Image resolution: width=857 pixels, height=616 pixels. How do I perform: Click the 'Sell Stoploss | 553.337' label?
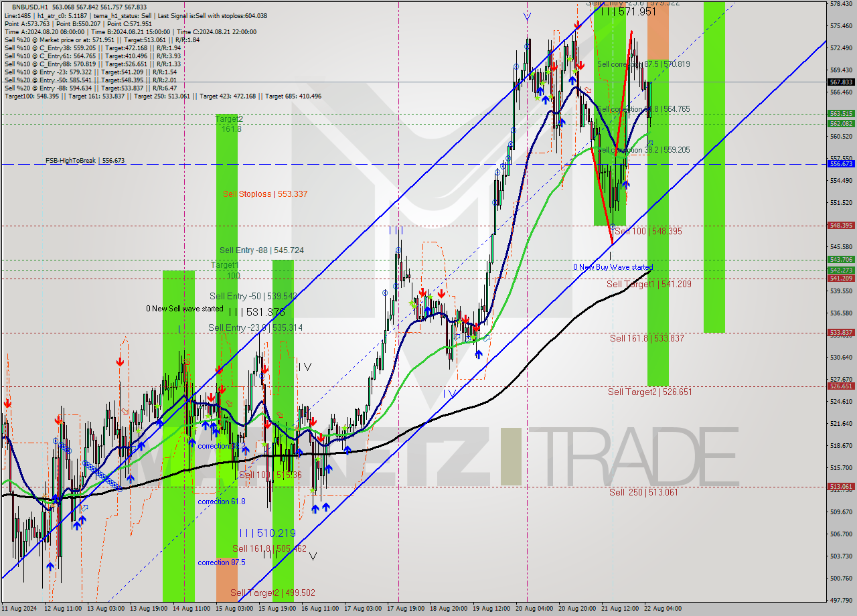265,194
